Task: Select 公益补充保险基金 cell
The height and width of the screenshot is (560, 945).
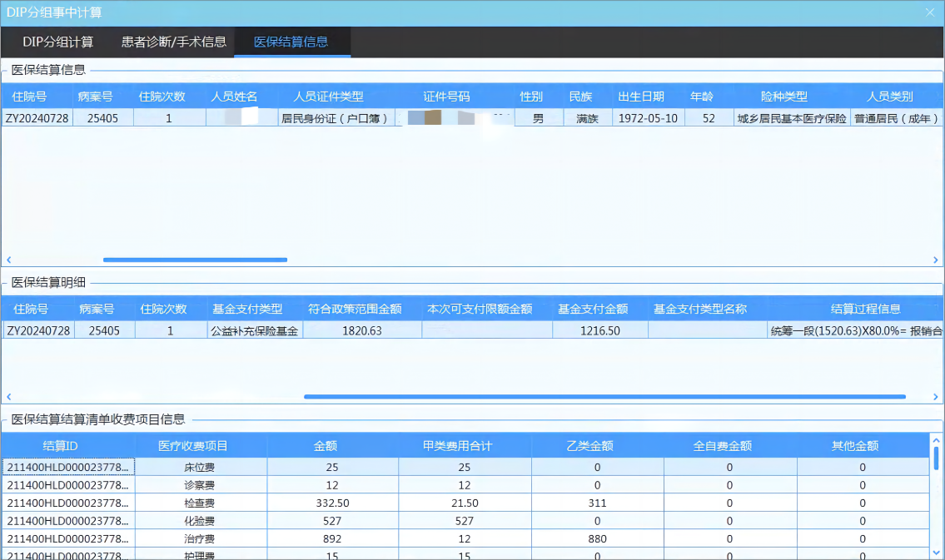Action: (x=254, y=330)
